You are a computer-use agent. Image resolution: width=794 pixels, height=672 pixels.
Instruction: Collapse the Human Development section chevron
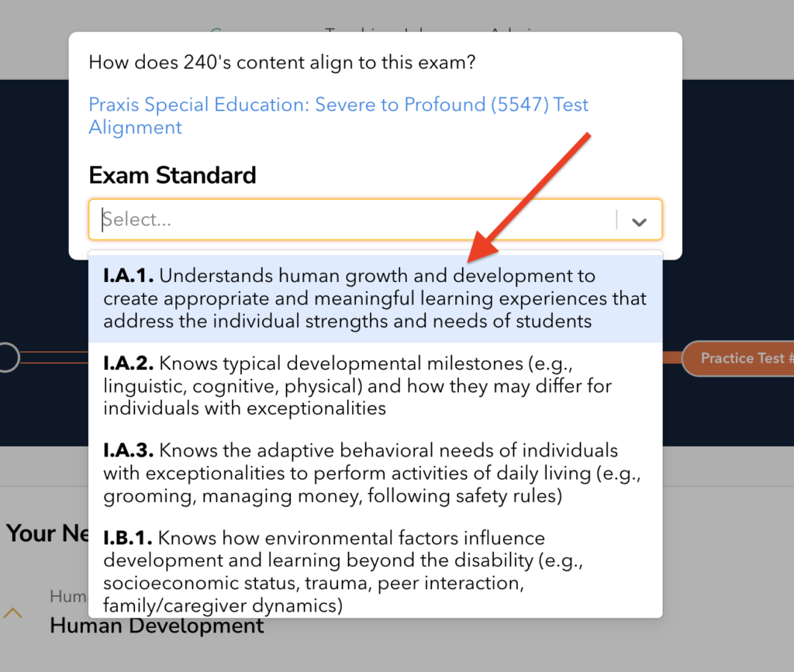point(13,612)
